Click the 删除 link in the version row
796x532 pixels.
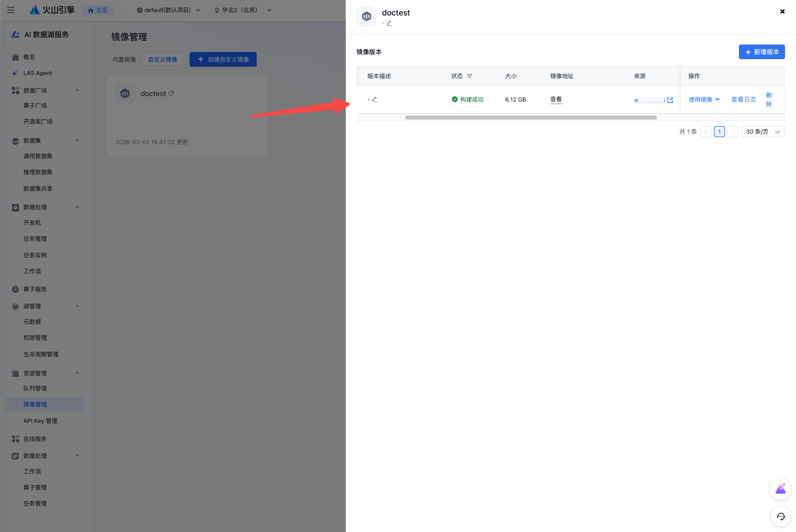[x=769, y=100]
